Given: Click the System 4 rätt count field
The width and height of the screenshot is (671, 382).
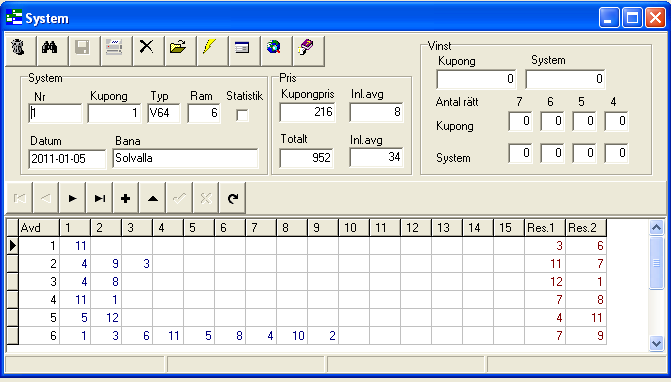Looking at the screenshot, I should (616, 153).
